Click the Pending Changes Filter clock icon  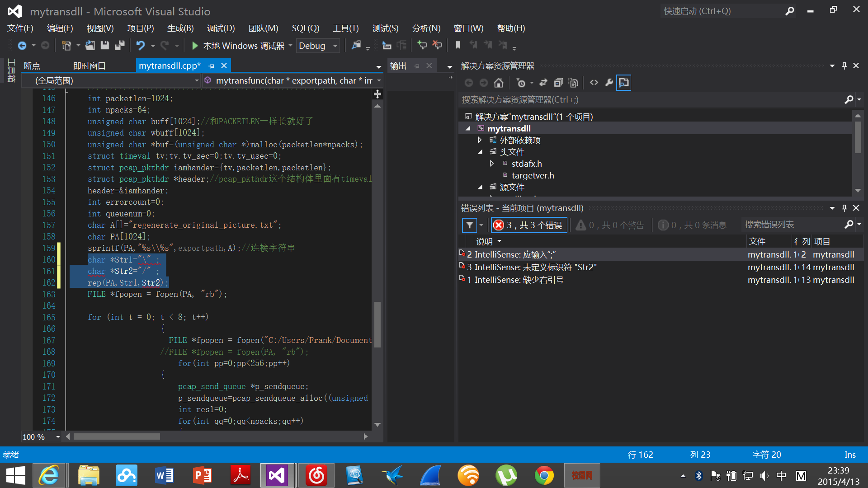click(x=521, y=83)
